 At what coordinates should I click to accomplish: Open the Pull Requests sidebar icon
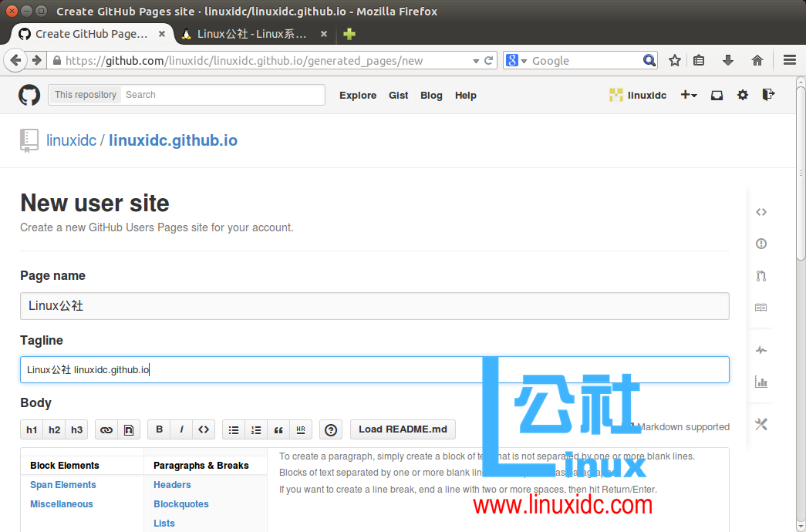click(761, 276)
